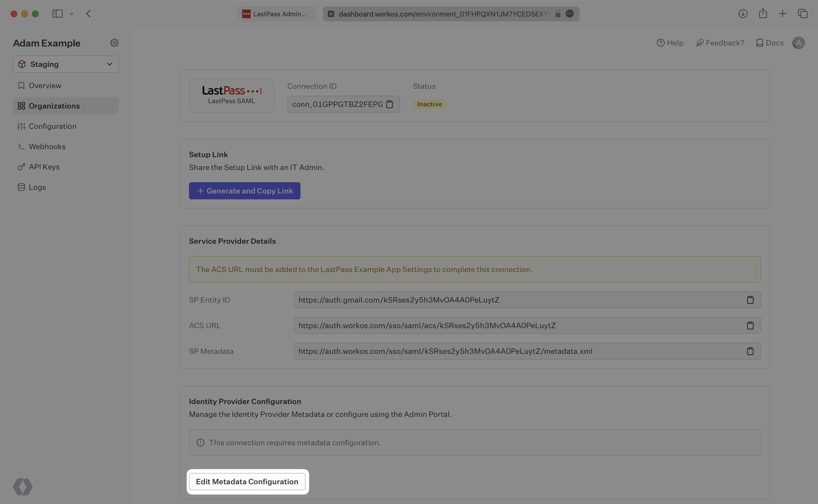Copy the SP Entity ID value

750,300
